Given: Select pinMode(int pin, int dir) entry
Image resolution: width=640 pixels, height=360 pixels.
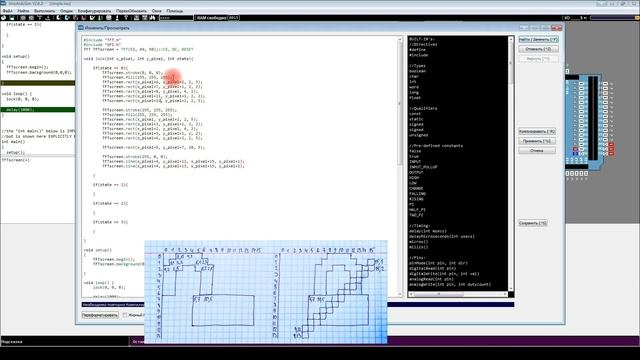Looking at the screenshot, I should tap(438, 263).
